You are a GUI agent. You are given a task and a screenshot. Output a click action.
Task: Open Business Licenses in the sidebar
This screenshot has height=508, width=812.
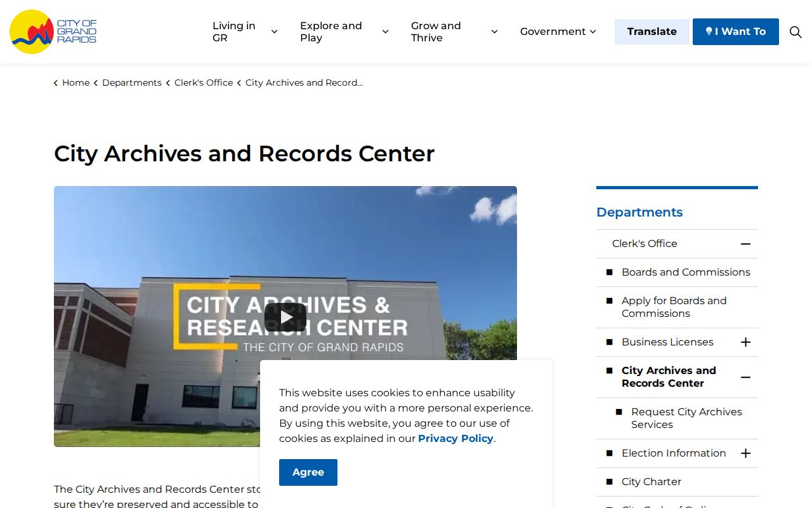pos(667,342)
